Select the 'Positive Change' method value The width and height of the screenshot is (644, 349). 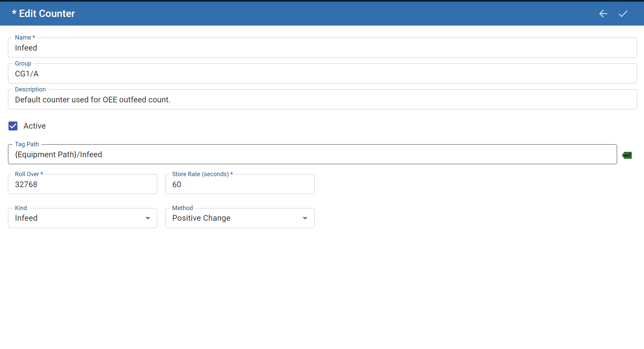tap(201, 218)
